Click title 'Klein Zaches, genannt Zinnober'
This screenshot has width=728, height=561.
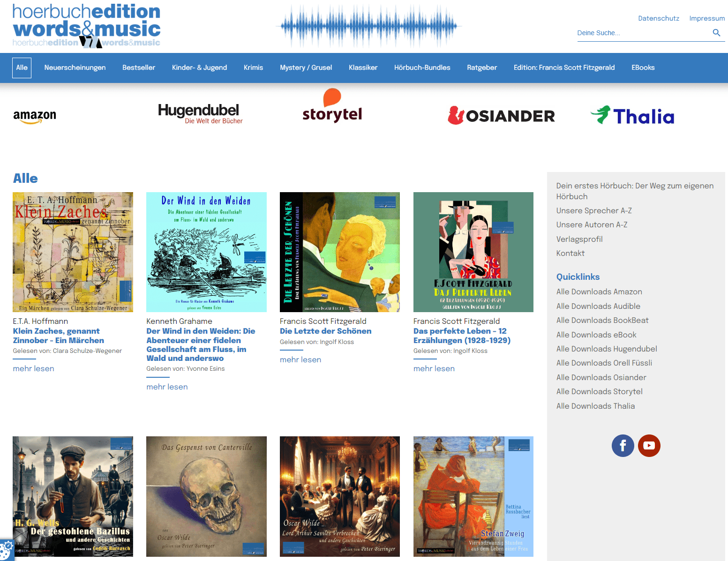59,336
